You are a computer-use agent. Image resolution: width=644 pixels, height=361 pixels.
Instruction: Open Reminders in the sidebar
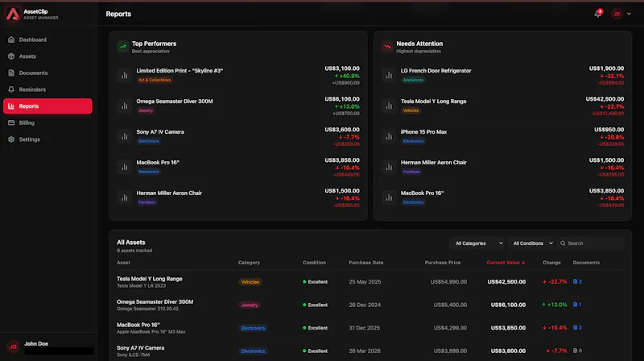(x=47, y=89)
